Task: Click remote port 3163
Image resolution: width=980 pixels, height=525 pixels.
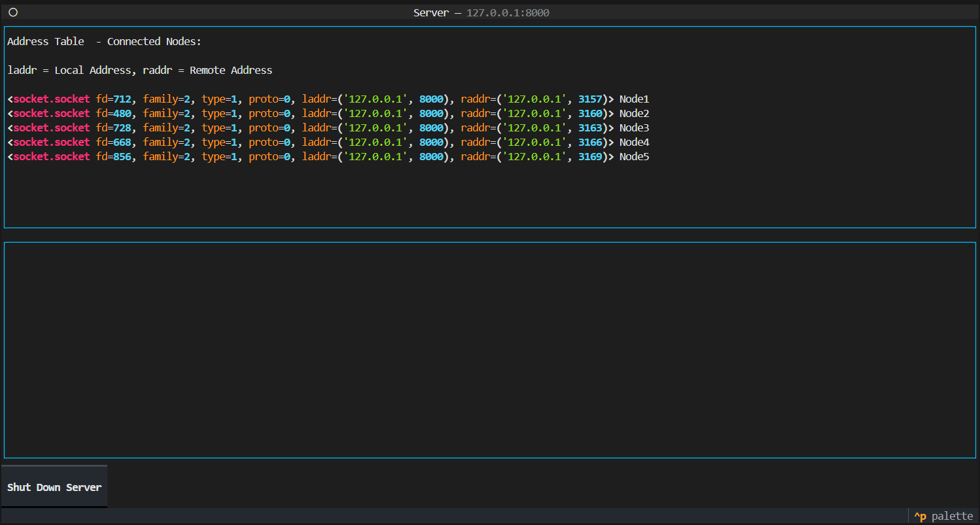Action: (x=590, y=128)
